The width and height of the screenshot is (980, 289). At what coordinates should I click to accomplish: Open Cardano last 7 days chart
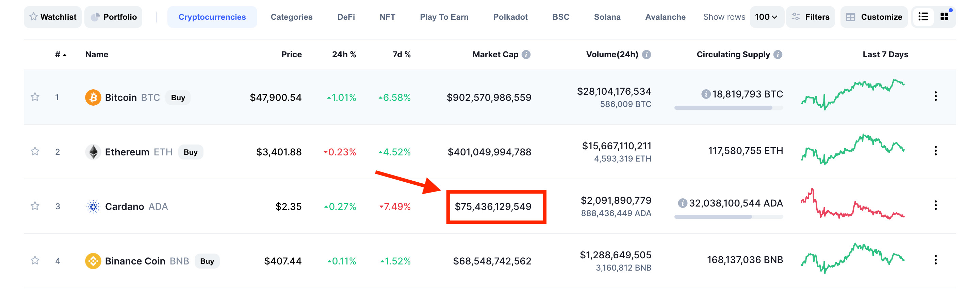pos(852,203)
